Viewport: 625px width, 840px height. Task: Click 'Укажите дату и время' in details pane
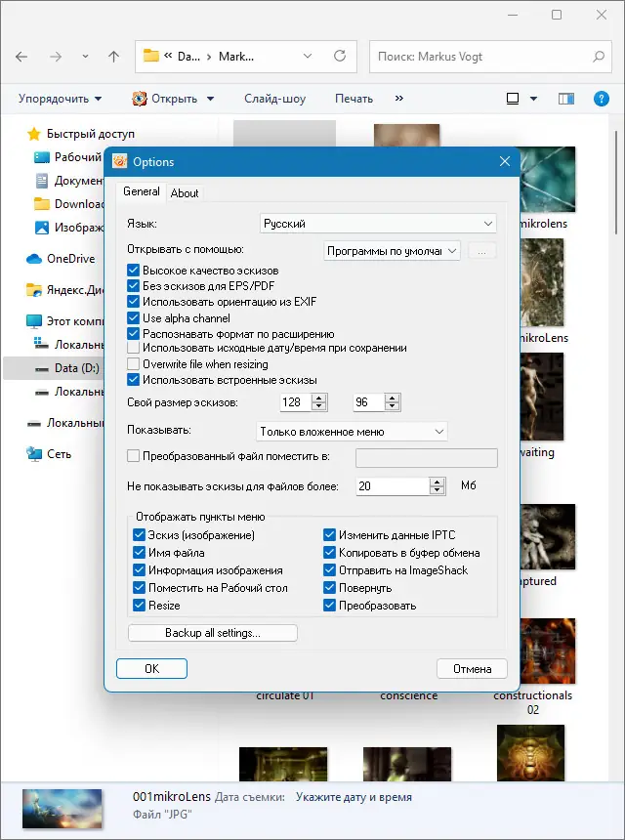point(354,797)
